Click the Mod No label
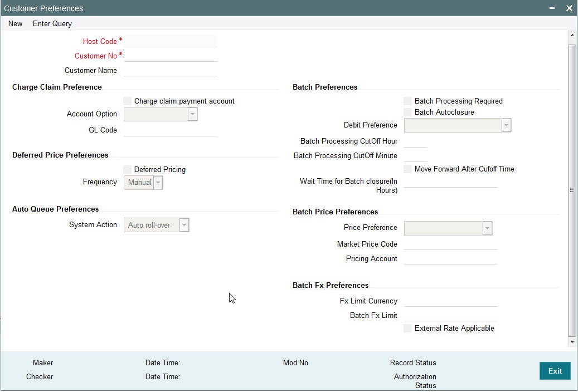The width and height of the screenshot is (578, 392). coord(295,363)
